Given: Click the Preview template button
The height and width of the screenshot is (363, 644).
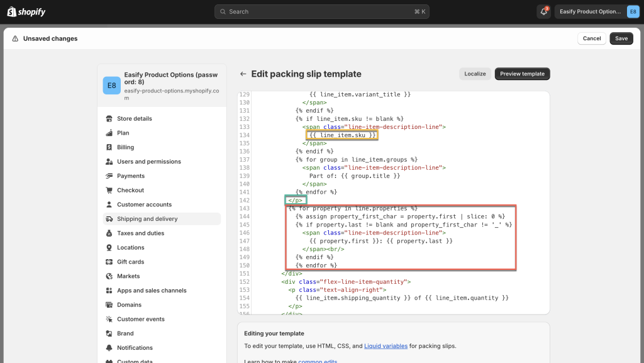Looking at the screenshot, I should click(522, 74).
